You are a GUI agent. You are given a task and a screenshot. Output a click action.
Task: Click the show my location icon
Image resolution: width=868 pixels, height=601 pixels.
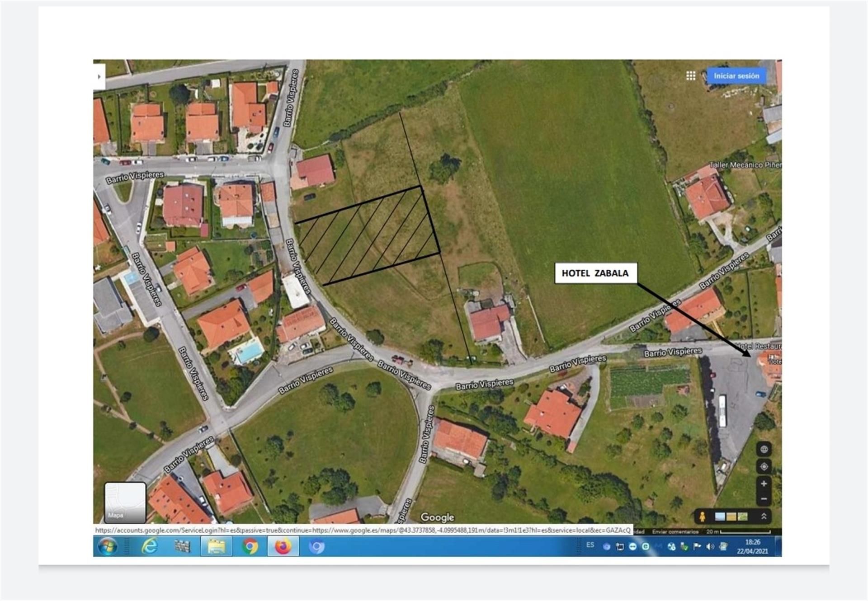tap(764, 466)
